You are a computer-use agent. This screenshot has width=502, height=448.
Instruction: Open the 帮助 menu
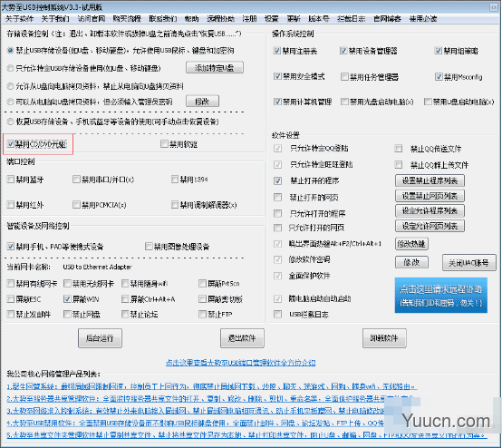coord(192,18)
